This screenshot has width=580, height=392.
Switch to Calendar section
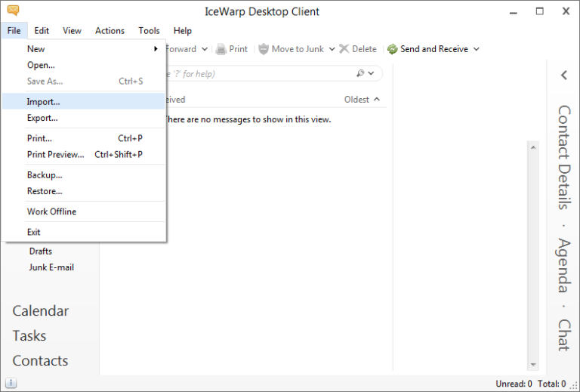point(41,311)
